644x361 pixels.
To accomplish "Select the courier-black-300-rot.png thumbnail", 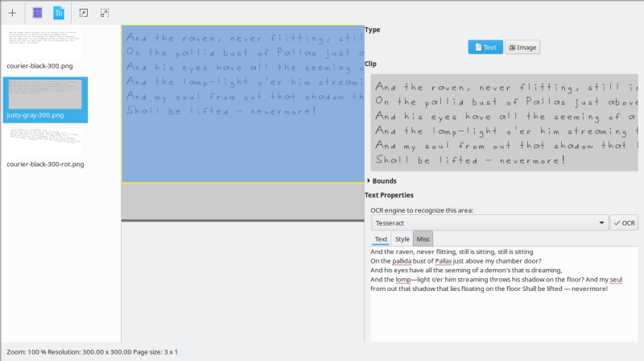I will pyautogui.click(x=45, y=143).
